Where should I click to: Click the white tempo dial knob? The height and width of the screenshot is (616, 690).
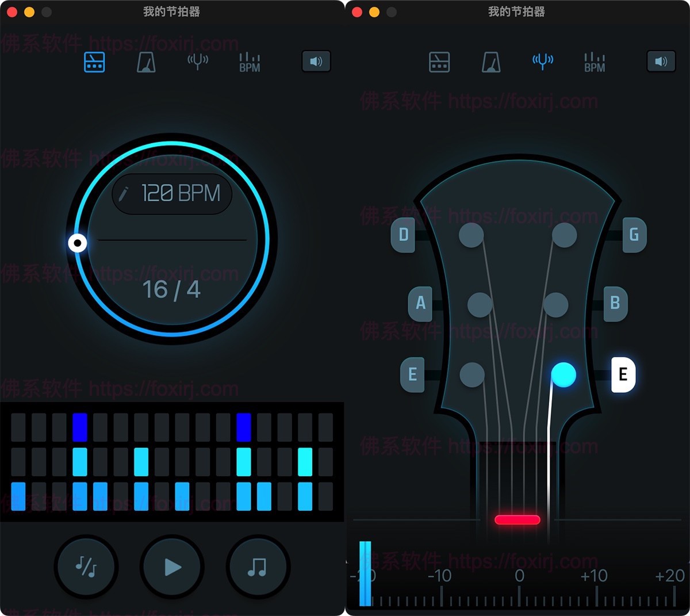click(78, 243)
